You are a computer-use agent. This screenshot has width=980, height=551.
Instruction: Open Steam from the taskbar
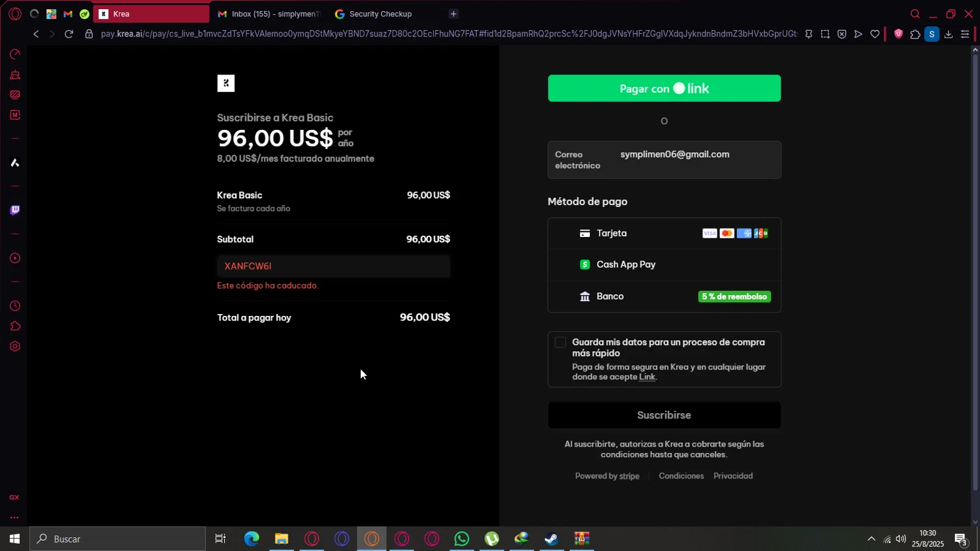tap(552, 539)
